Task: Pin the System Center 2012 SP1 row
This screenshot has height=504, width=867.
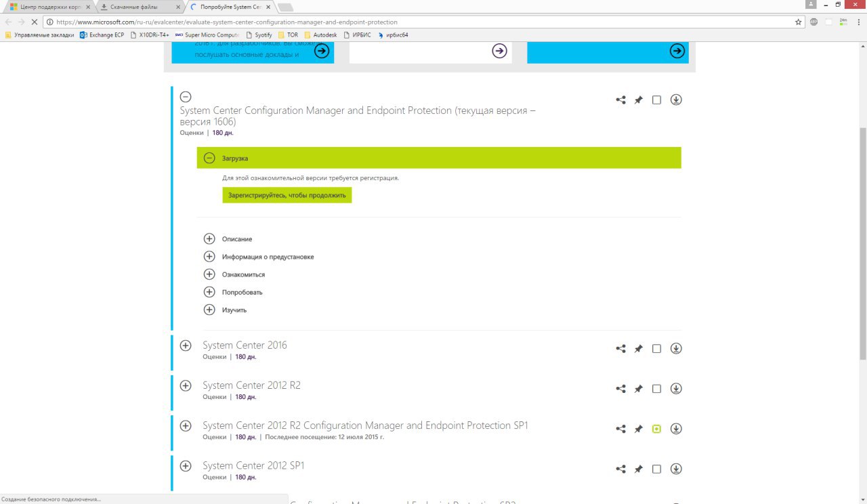Action: pyautogui.click(x=638, y=469)
